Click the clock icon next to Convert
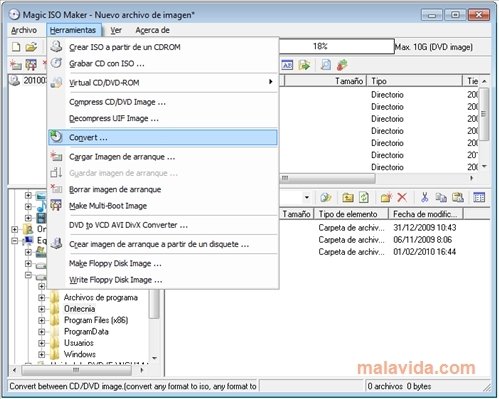 click(x=56, y=137)
